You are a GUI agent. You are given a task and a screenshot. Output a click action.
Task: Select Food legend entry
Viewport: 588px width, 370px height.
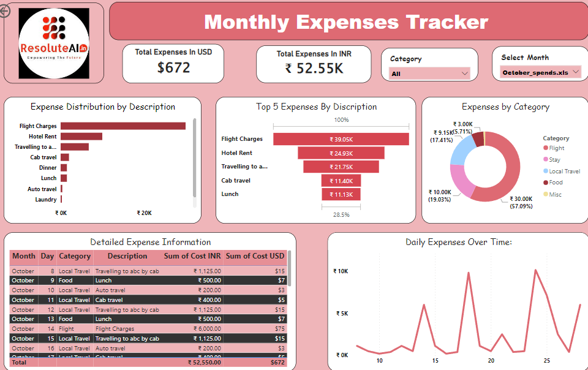556,183
